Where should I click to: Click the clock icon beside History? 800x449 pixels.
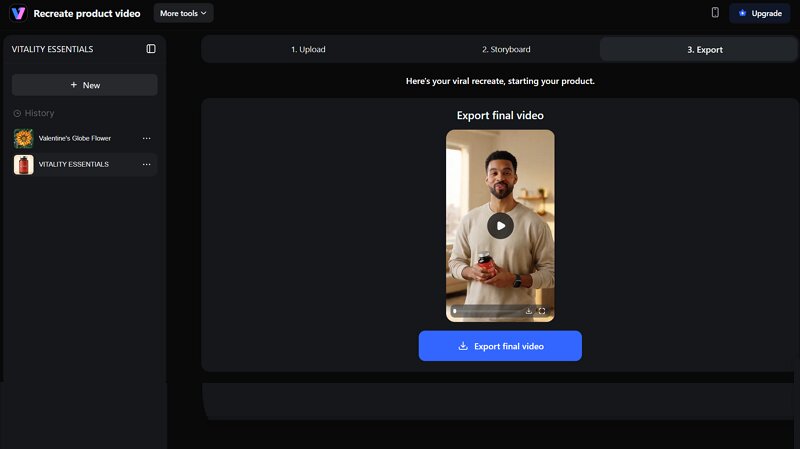coord(18,113)
